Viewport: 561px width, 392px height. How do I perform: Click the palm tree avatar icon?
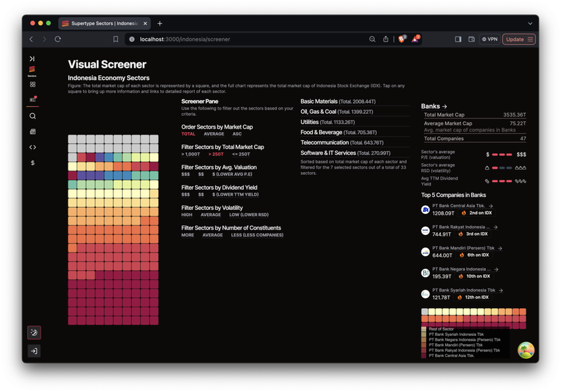526,350
